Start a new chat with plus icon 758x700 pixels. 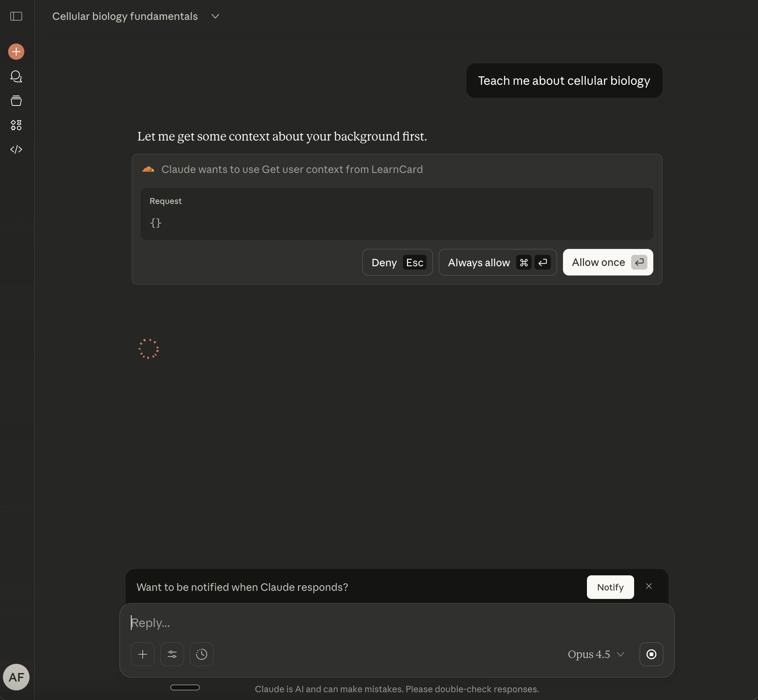click(16, 52)
